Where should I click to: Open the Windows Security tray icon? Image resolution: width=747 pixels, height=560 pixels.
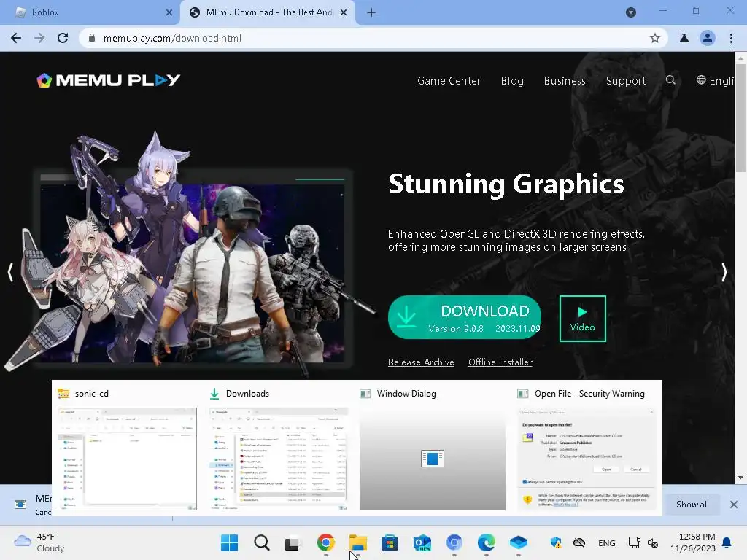pos(555,542)
